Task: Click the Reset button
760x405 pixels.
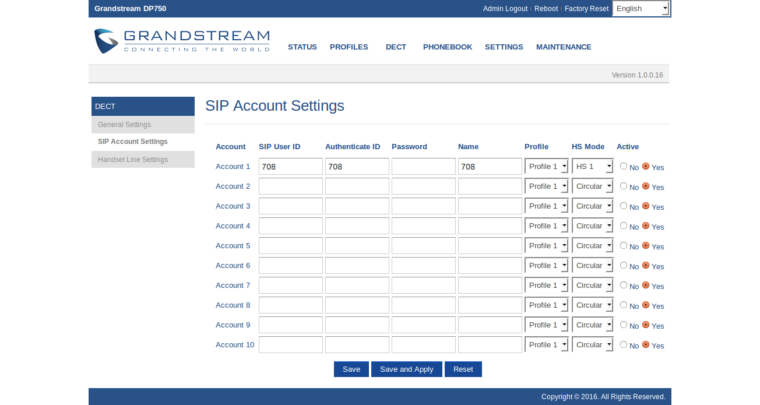Action: (x=463, y=369)
